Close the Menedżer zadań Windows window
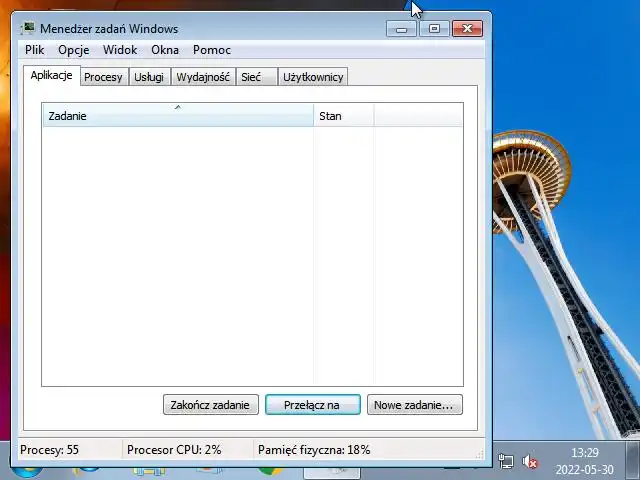640x480 pixels. (467, 29)
